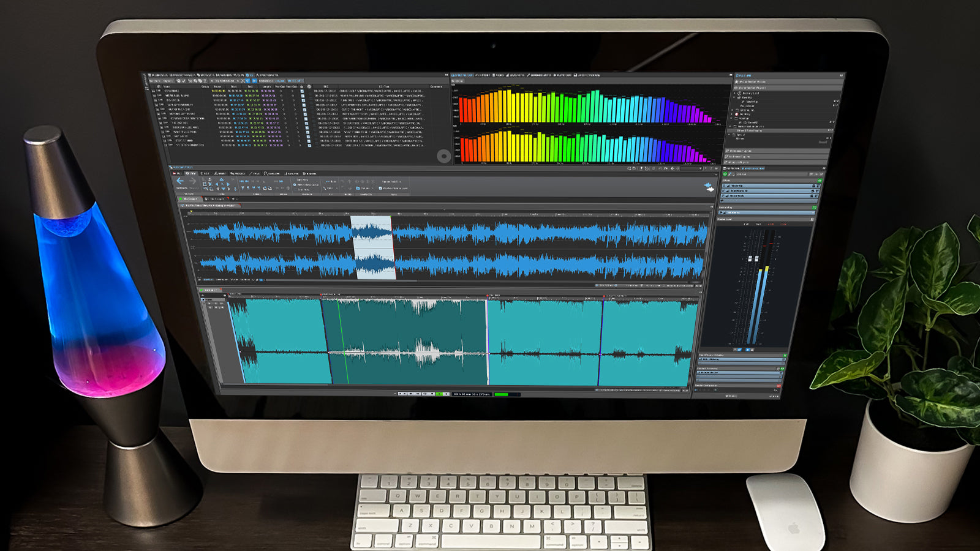Toggle the checkbox in last track row

point(309,145)
